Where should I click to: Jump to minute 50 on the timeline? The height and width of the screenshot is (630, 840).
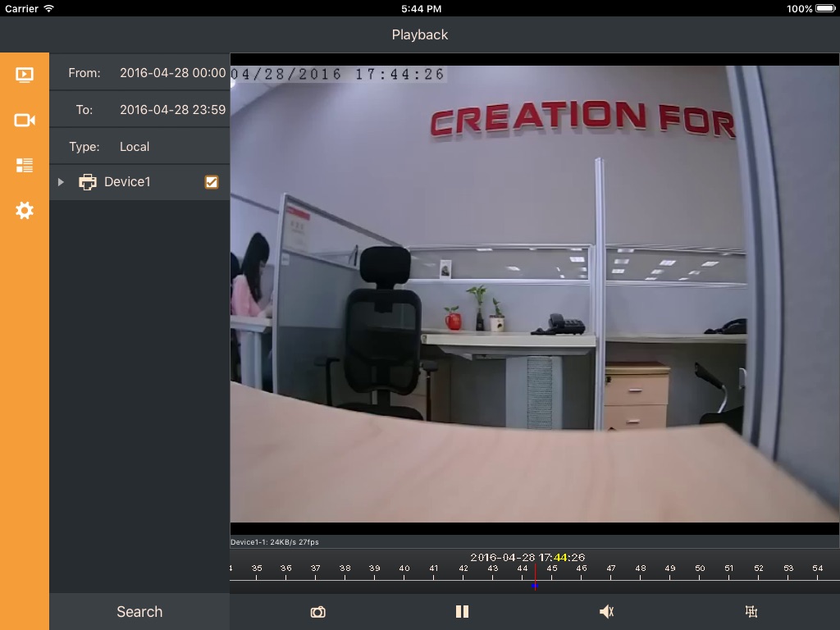[x=700, y=568]
